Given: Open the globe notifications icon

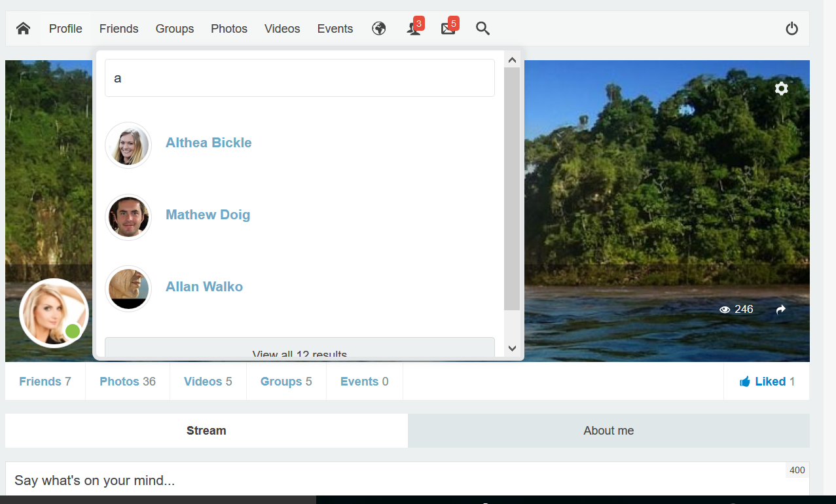Looking at the screenshot, I should 379,29.
